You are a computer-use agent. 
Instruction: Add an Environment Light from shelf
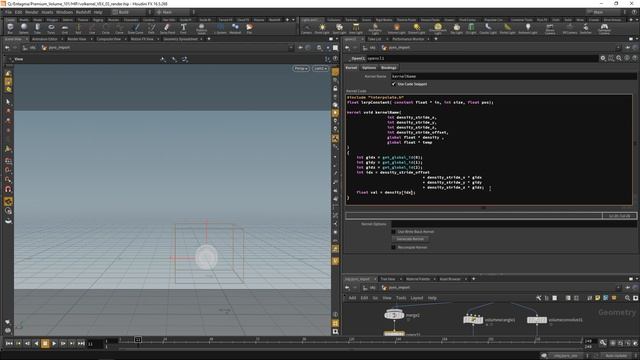point(438,29)
